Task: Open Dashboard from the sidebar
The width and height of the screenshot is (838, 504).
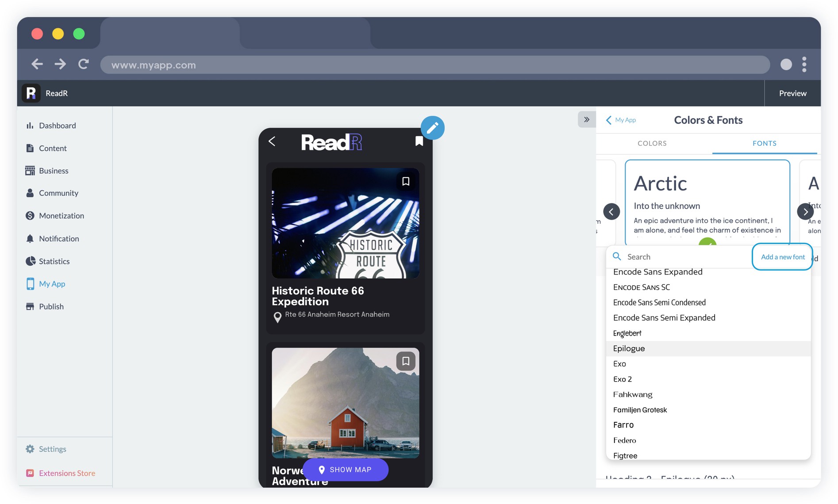Action: [57, 126]
